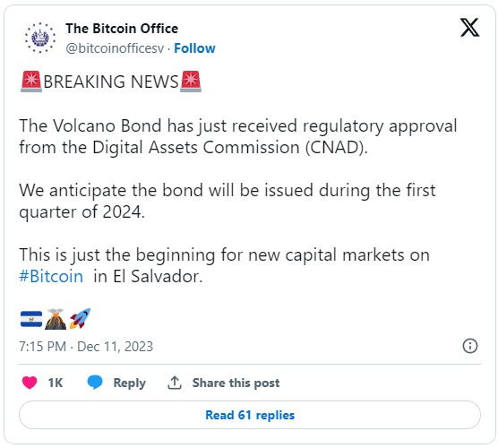The height and width of the screenshot is (448, 498).
Task: Open the 7:15 PM Dec 11, 2023 timestamp
Action: (x=86, y=347)
